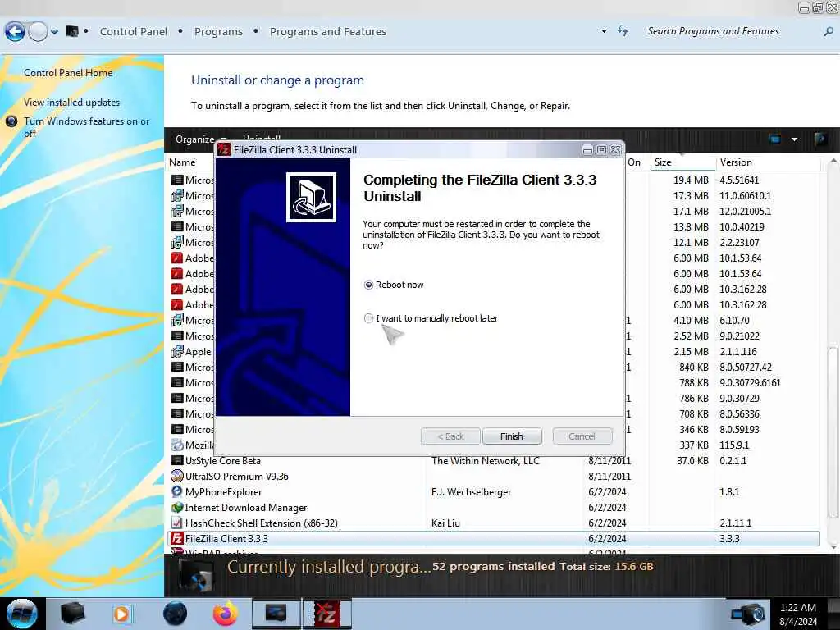
Task: Open the Organize menu
Action: tap(200, 139)
